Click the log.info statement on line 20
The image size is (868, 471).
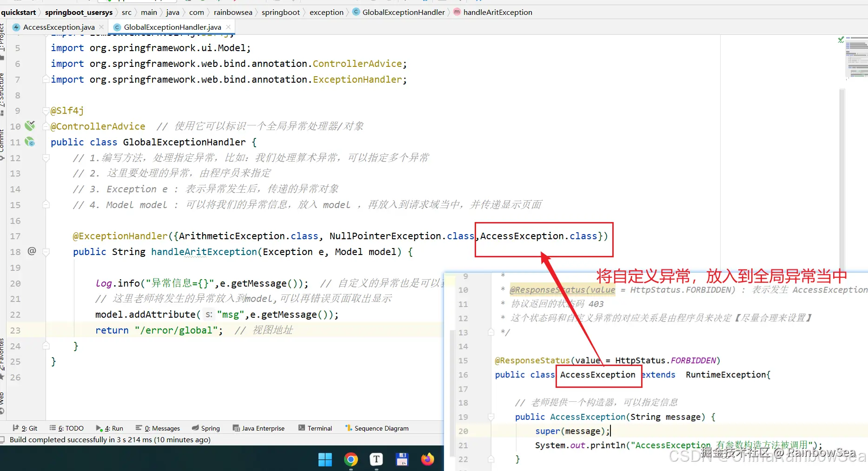point(202,283)
